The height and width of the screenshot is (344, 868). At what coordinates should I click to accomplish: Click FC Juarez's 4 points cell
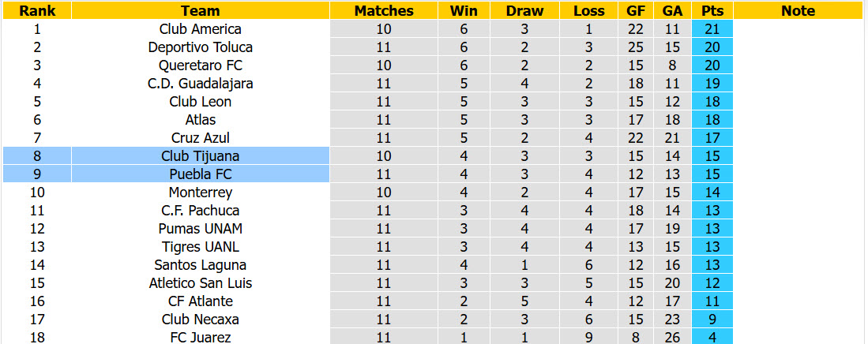click(x=712, y=338)
